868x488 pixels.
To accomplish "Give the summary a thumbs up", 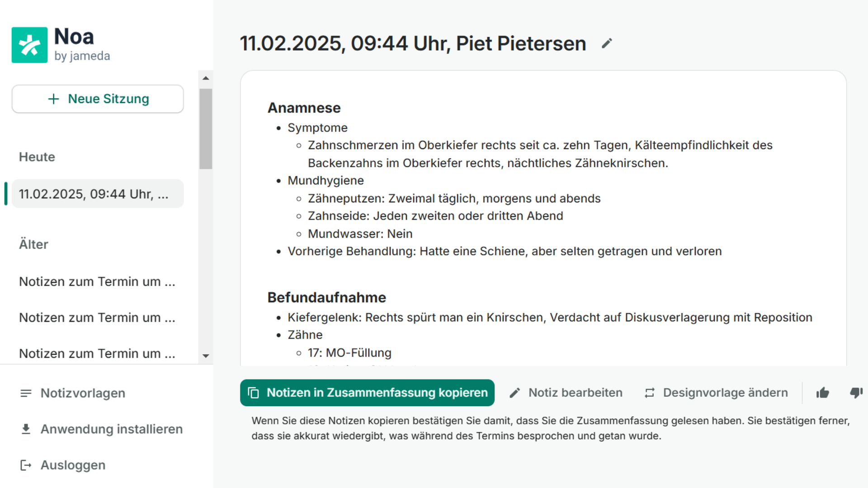I will 822,393.
